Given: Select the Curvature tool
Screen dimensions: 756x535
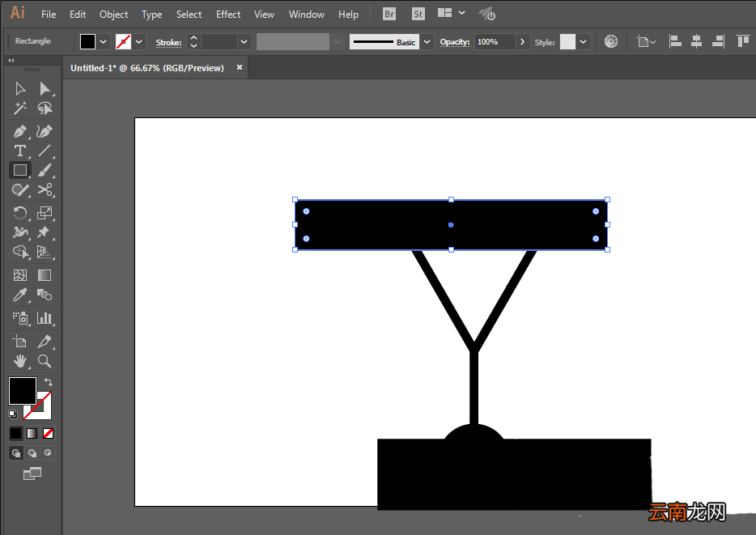Looking at the screenshot, I should 45,131.
